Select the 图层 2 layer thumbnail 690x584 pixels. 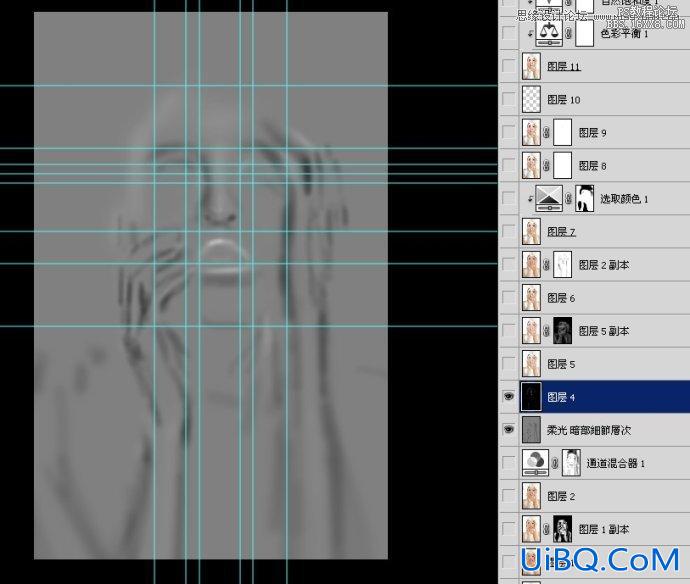click(x=531, y=496)
